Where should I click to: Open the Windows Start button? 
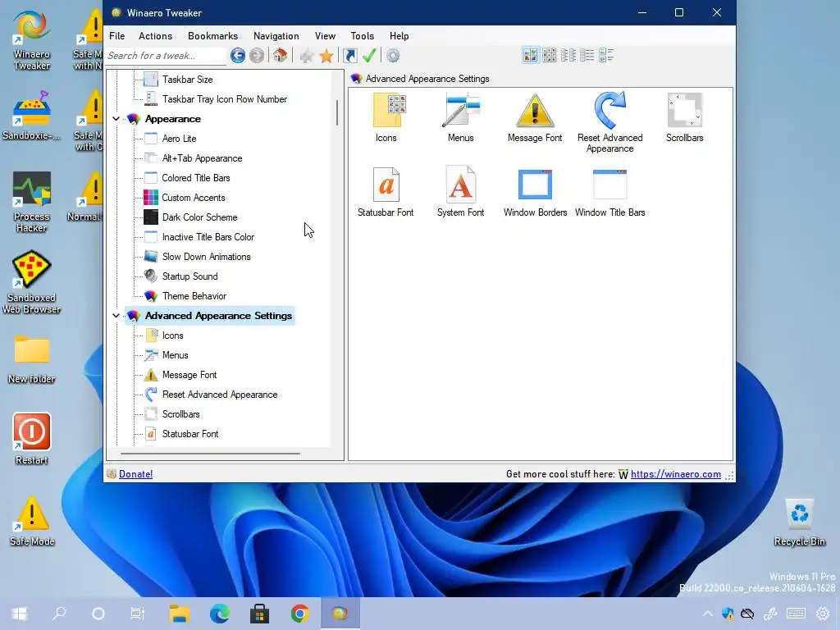tap(20, 614)
